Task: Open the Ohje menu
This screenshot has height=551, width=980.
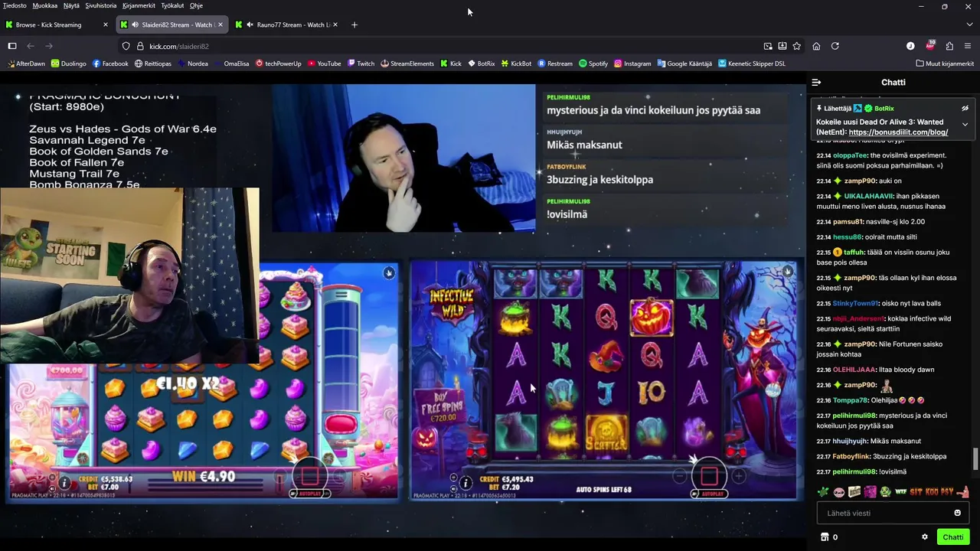Action: [x=196, y=5]
